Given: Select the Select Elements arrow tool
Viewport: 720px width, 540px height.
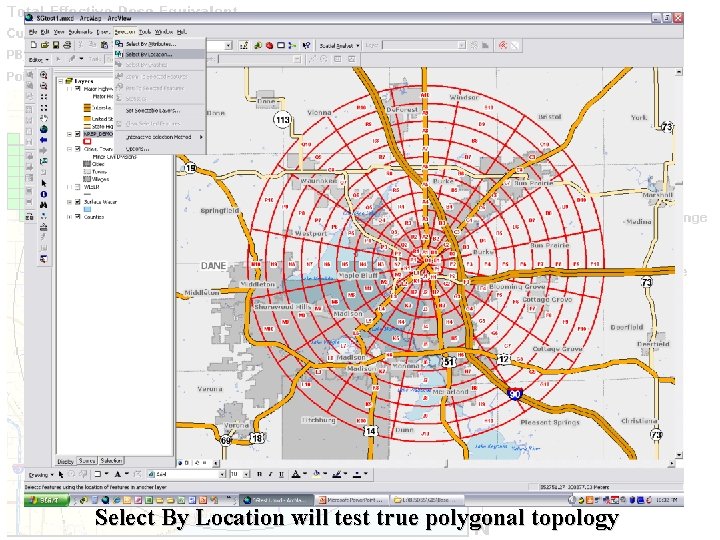Looking at the screenshot, I should [44, 183].
